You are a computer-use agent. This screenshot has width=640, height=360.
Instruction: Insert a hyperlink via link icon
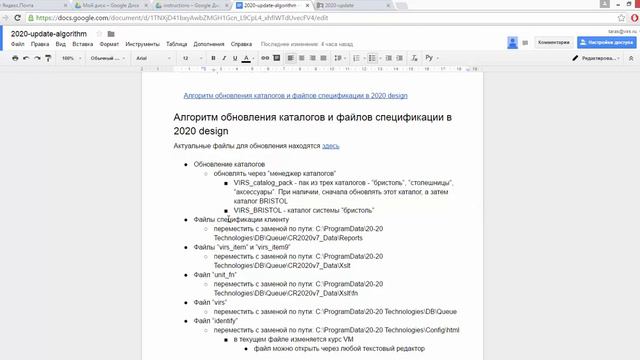tap(265, 58)
